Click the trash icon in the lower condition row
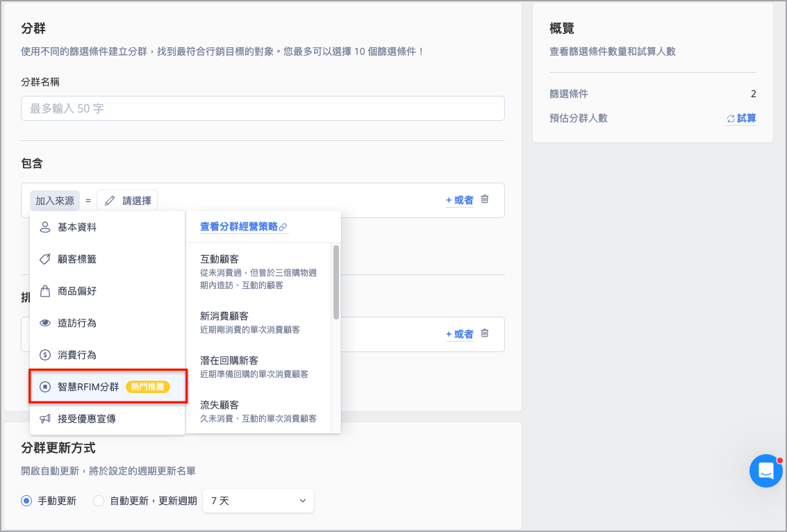 485,333
